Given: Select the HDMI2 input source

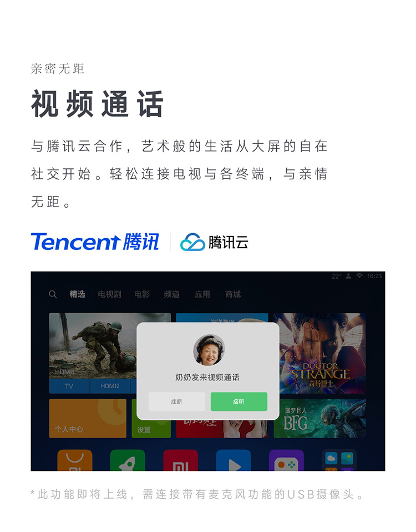Looking at the screenshot, I should (110, 386).
